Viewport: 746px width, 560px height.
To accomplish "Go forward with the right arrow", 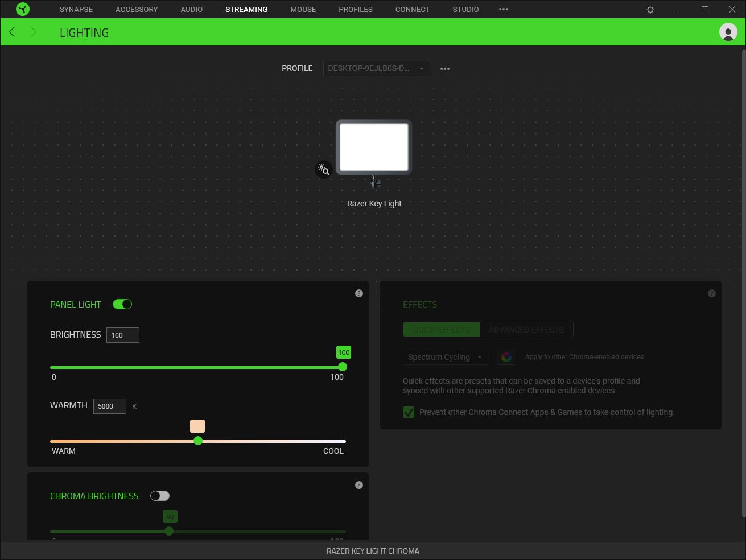I will point(34,32).
